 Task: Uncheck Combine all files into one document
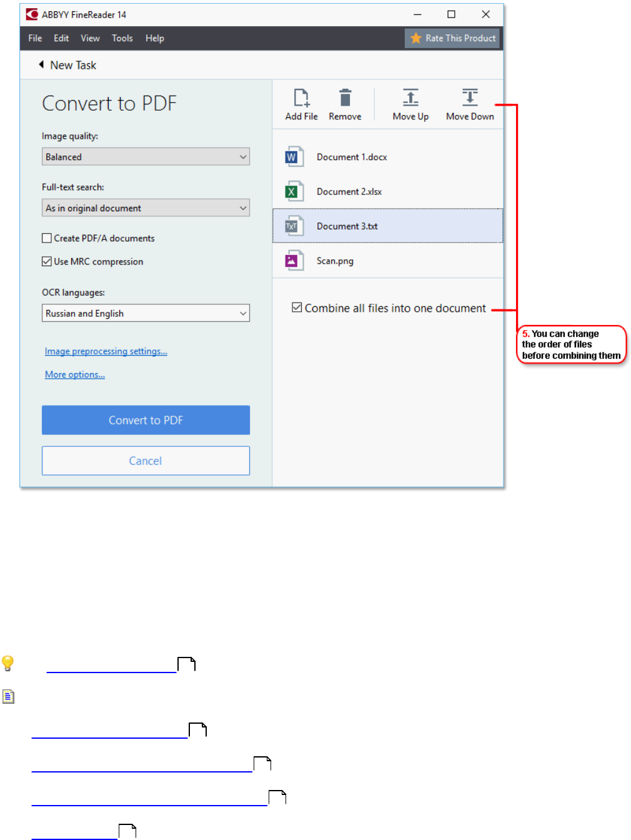297,307
